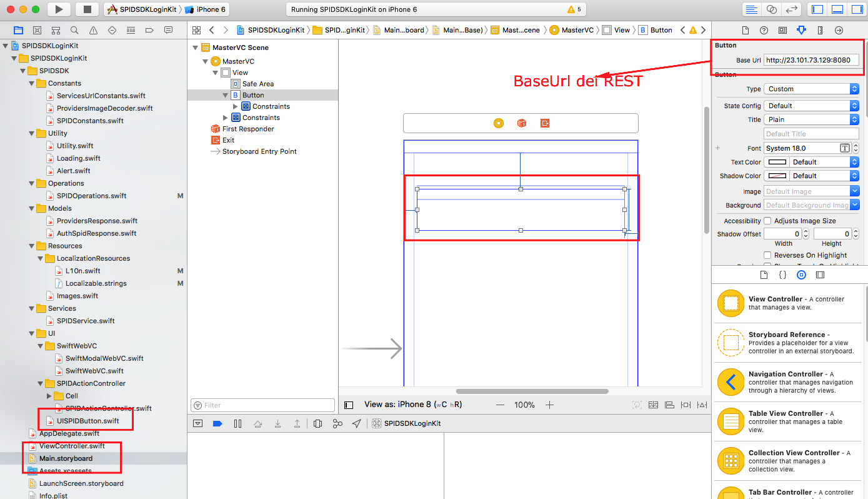
Task: Collapse the MasterVC Scene disclosure triangle
Action: click(196, 48)
